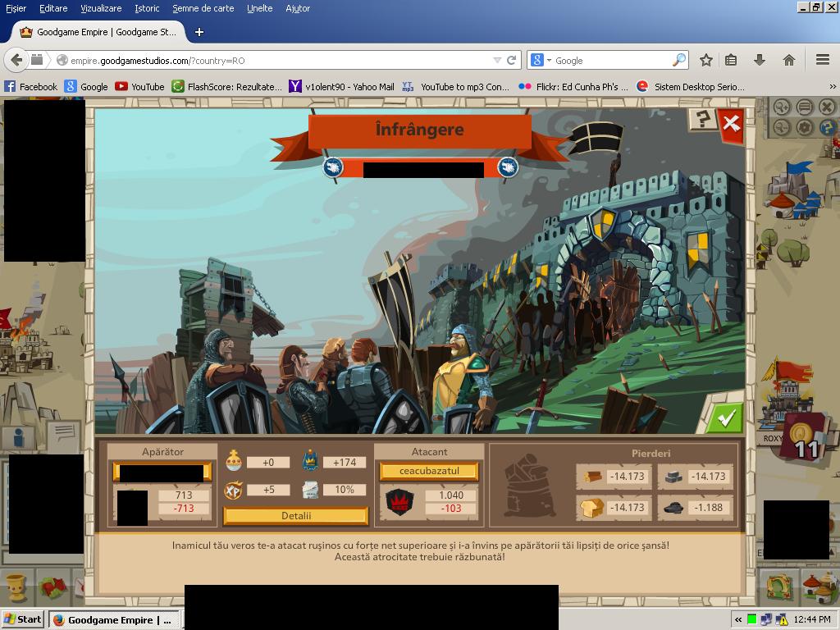This screenshot has height=630, width=840.
Task: Click the yellow warning tray icon
Action: point(781,620)
